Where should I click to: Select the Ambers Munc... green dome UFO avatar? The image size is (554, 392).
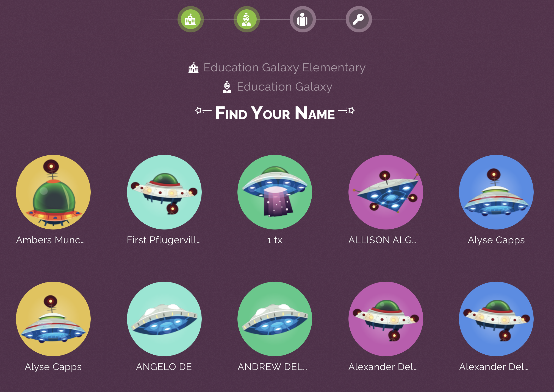pyautogui.click(x=53, y=192)
